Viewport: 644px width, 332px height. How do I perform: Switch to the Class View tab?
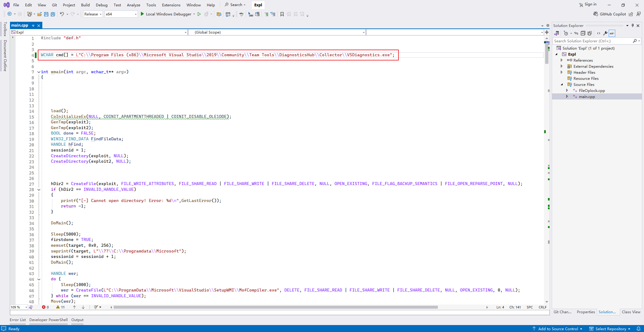click(631, 312)
